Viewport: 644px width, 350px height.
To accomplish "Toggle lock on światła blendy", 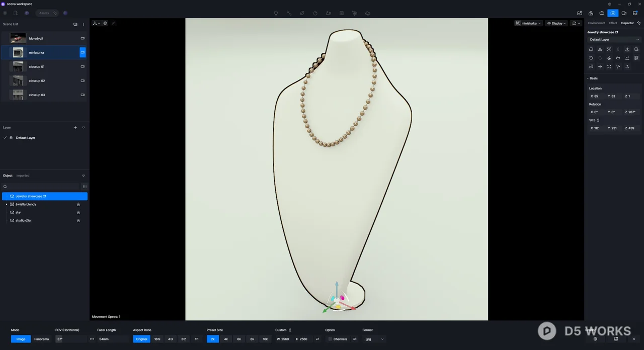I will [78, 204].
